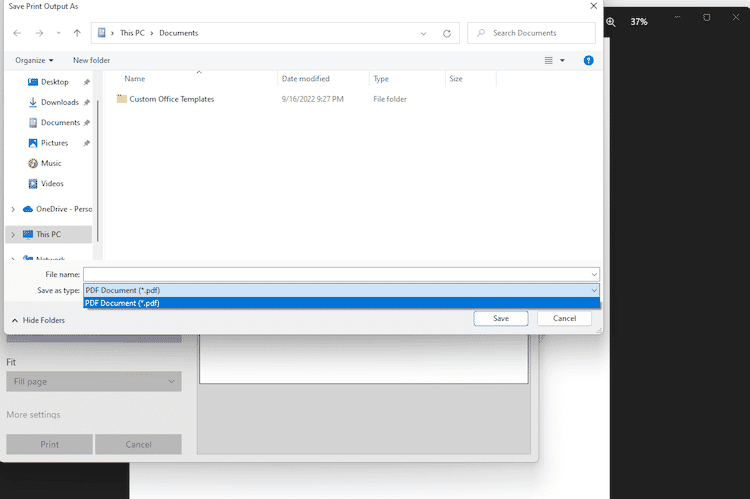Open Downloads in the navigation pane

coord(59,102)
